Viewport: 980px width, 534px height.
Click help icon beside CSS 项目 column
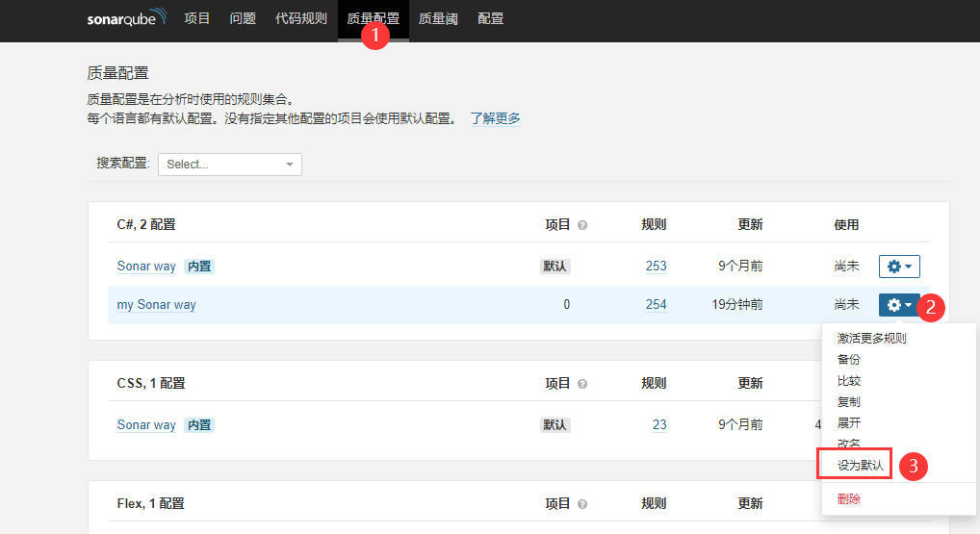coord(582,384)
